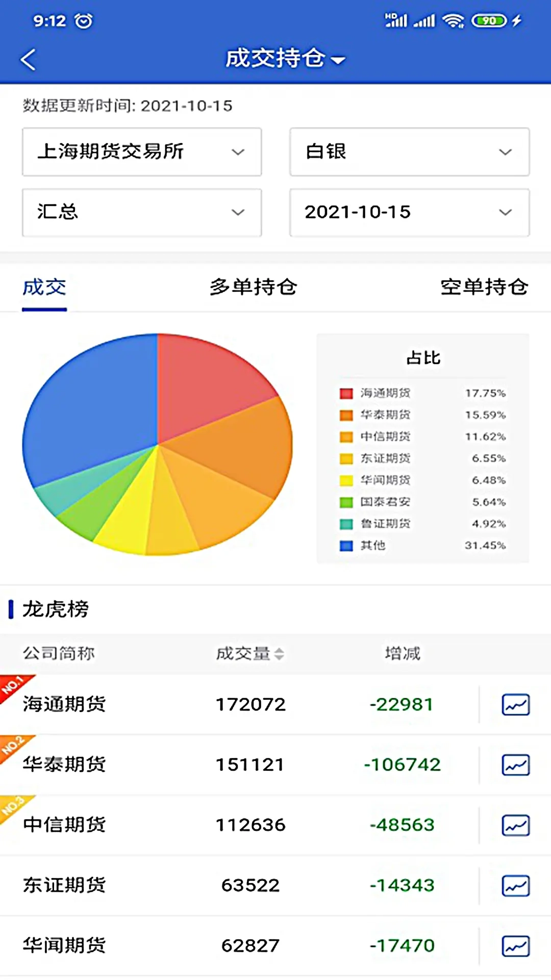The image size is (551, 980).
Task: Click the red 海通期货 legend swatch
Action: point(346,394)
